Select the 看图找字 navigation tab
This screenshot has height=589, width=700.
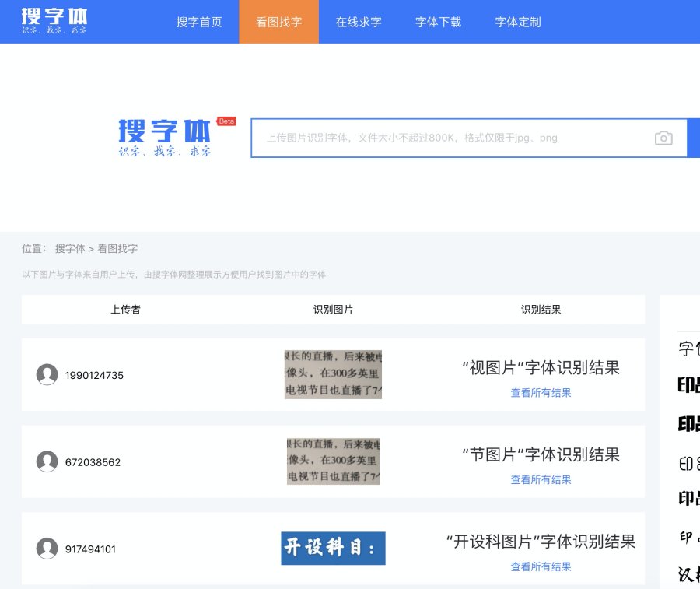[279, 22]
